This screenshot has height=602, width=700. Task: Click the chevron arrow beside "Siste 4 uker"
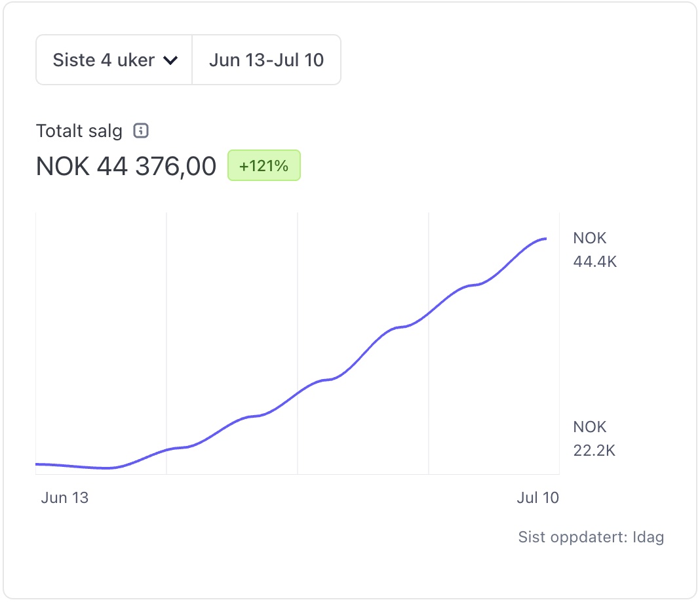(170, 61)
